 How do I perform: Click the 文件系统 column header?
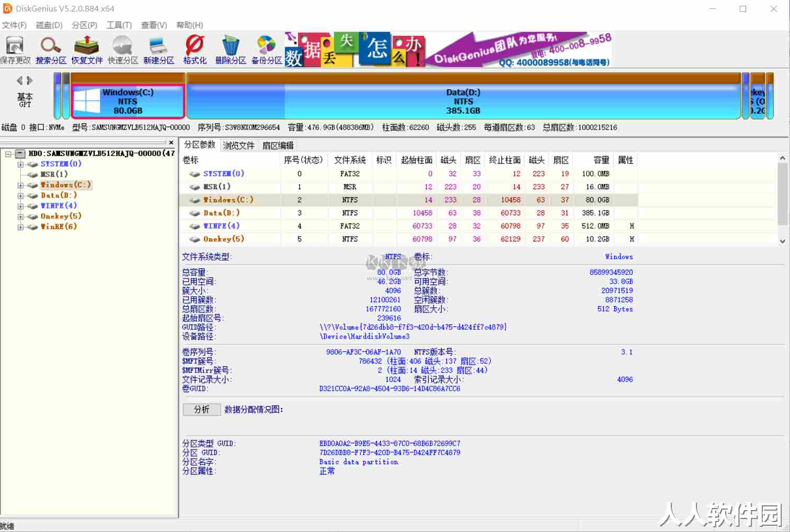point(350,160)
